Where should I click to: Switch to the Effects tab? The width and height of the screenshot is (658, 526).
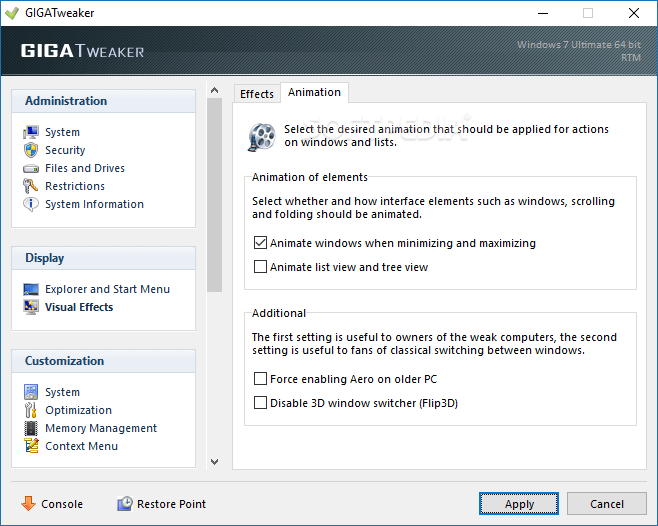(257, 94)
